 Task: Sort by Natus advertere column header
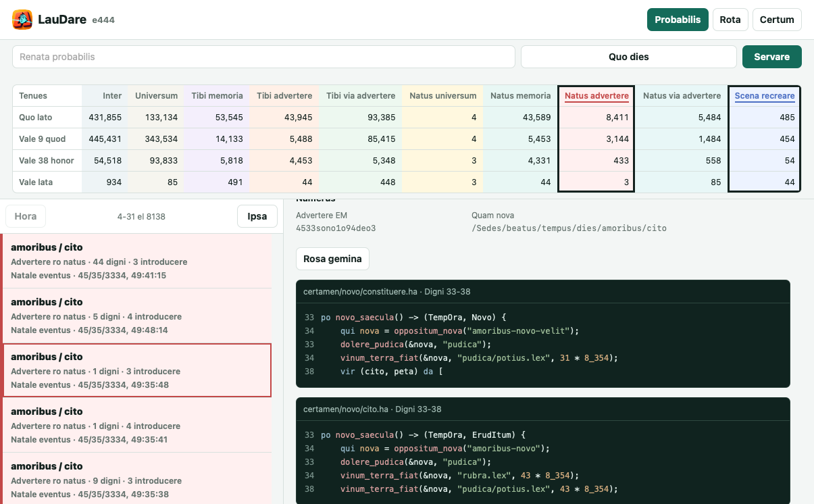[x=596, y=96]
